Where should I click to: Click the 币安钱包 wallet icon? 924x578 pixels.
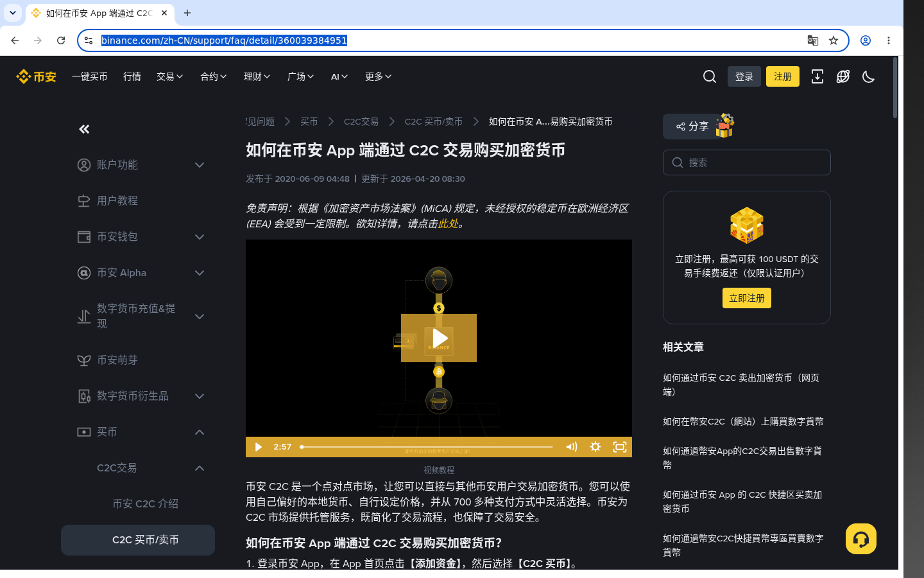point(84,237)
